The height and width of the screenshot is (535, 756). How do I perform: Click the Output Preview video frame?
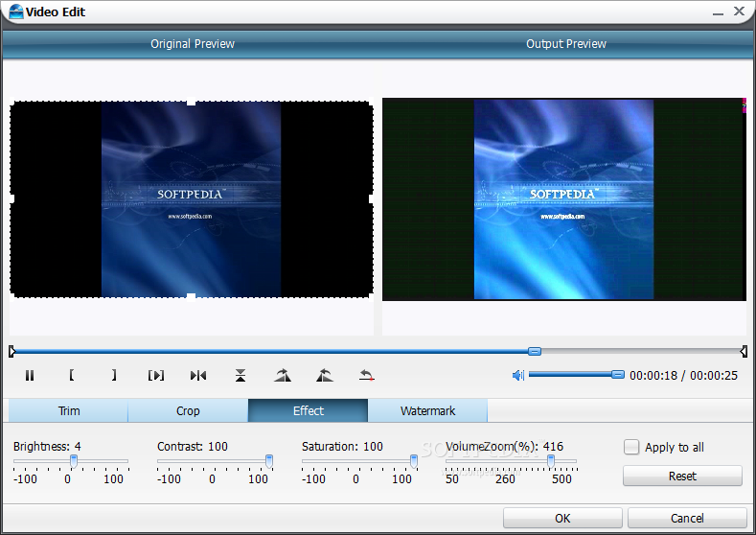tap(564, 199)
